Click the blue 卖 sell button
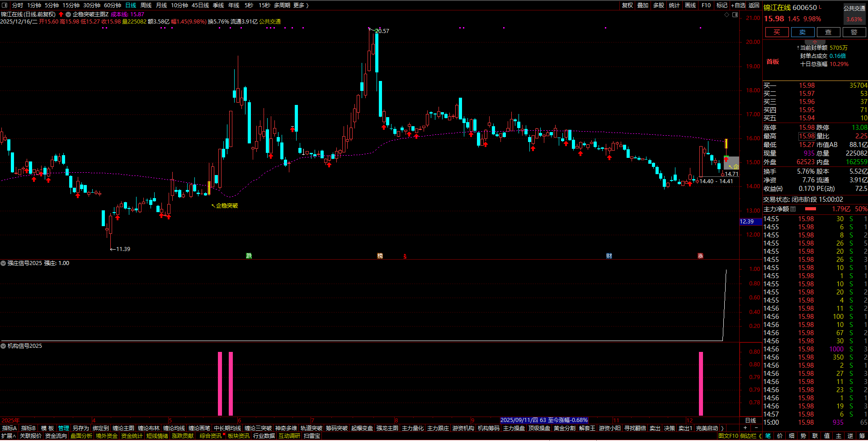The width and height of the screenshot is (868, 441). [802, 32]
